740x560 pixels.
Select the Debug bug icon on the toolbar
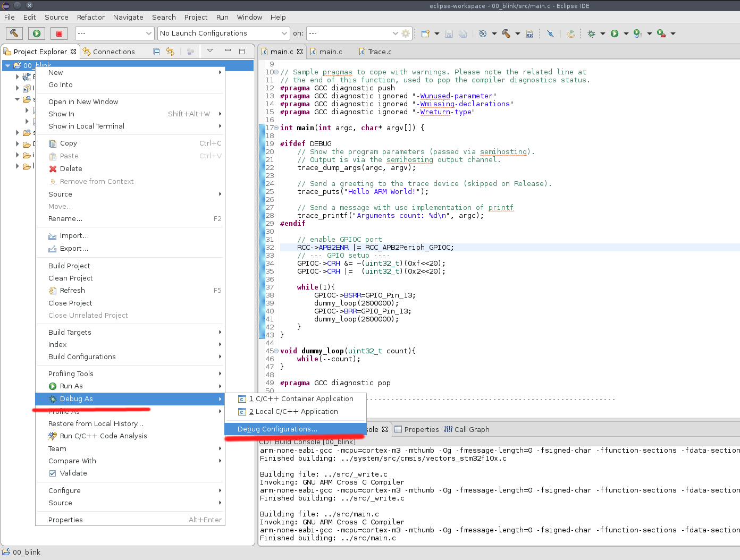[x=592, y=33]
